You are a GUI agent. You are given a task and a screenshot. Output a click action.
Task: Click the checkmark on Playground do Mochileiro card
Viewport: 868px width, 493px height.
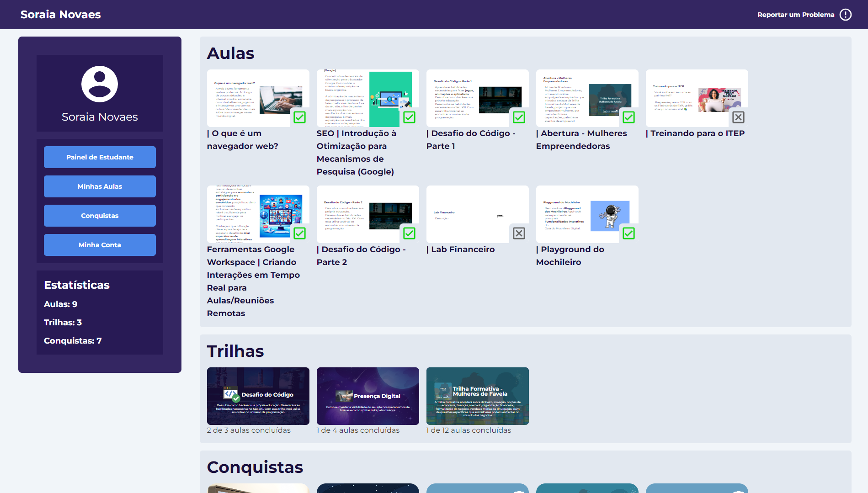(x=628, y=233)
